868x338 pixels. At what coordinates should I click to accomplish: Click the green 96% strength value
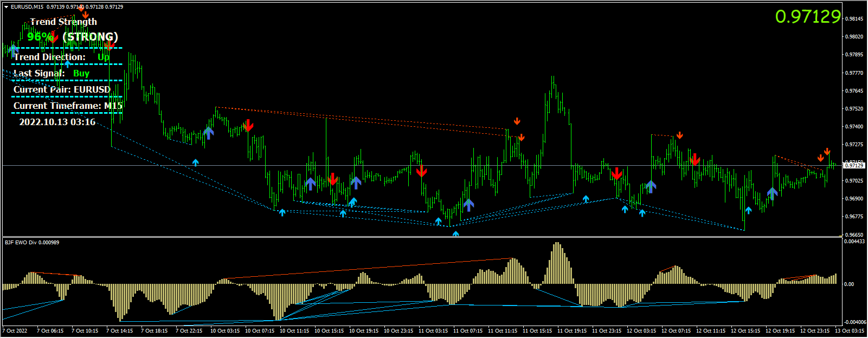click(x=40, y=37)
